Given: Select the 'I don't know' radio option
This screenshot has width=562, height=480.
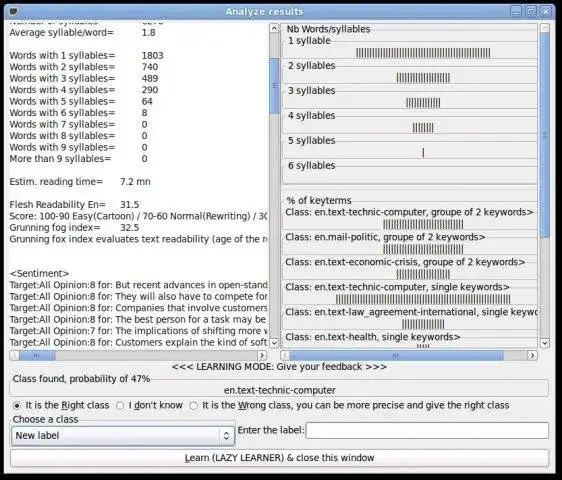Looking at the screenshot, I should [150, 405].
